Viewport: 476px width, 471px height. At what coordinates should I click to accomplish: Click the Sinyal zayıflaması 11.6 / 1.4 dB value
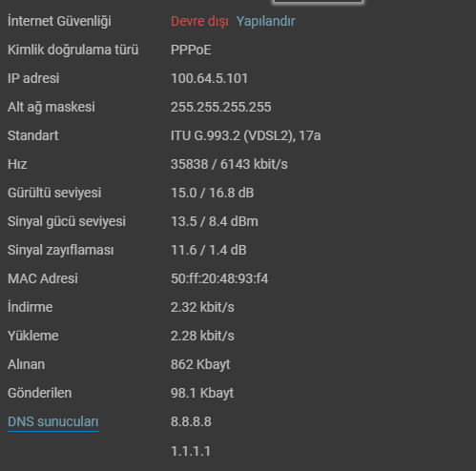pos(209,250)
